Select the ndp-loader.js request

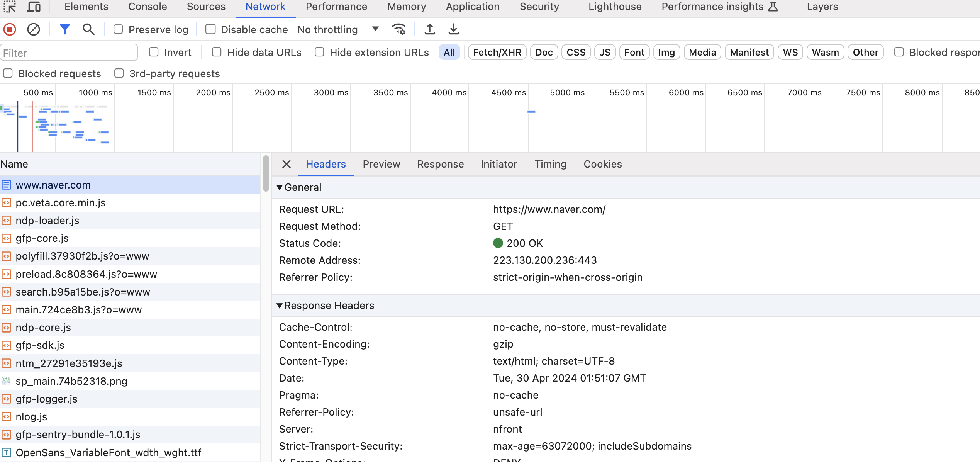[47, 221]
